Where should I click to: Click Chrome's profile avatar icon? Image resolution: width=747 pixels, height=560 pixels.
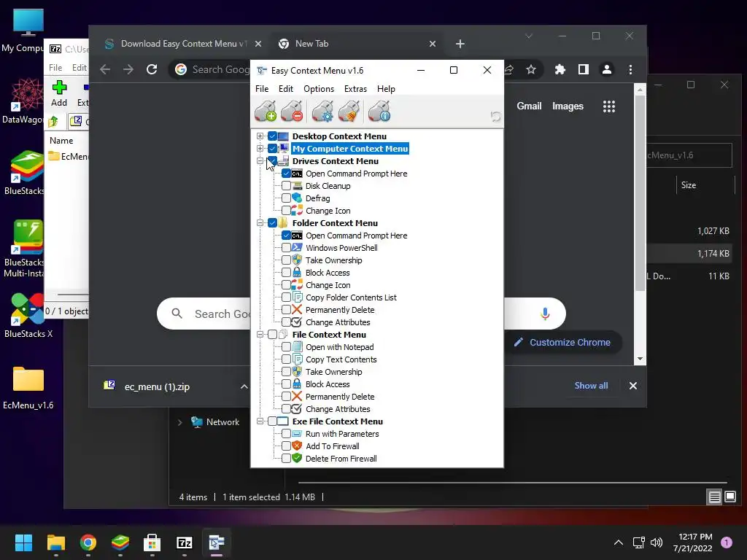606,69
